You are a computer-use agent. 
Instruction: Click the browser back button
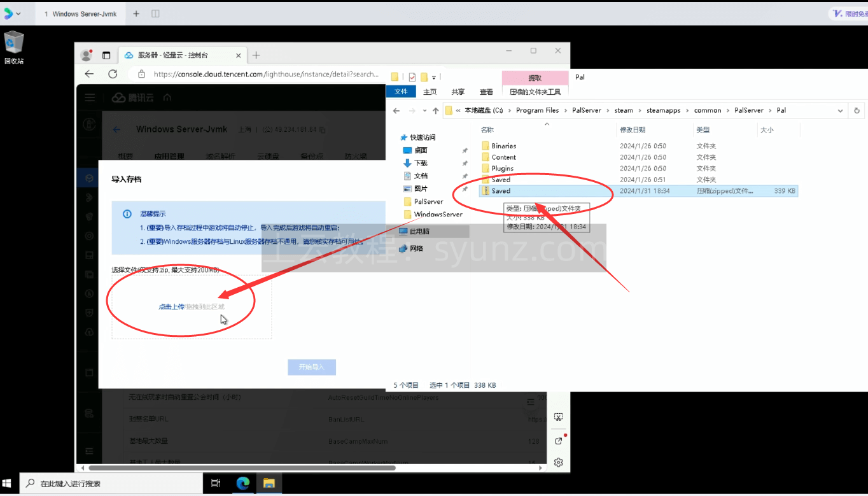pyautogui.click(x=89, y=74)
